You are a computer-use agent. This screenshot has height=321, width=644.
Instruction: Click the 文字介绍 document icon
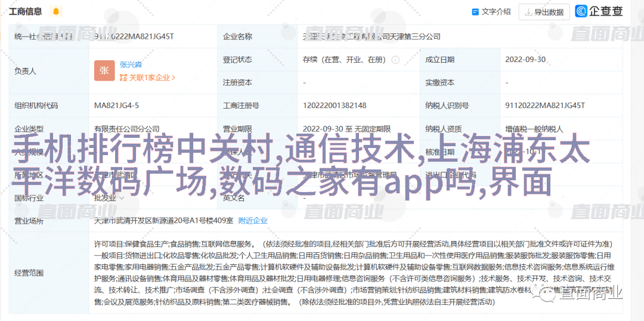(475, 12)
